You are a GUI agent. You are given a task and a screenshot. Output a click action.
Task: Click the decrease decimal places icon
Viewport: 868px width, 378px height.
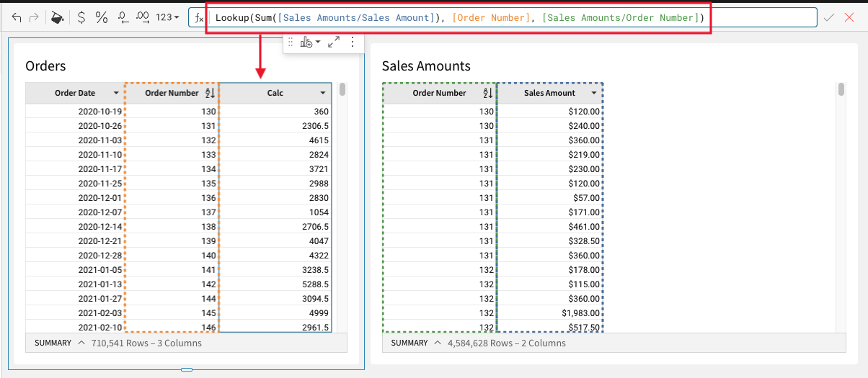pos(123,17)
